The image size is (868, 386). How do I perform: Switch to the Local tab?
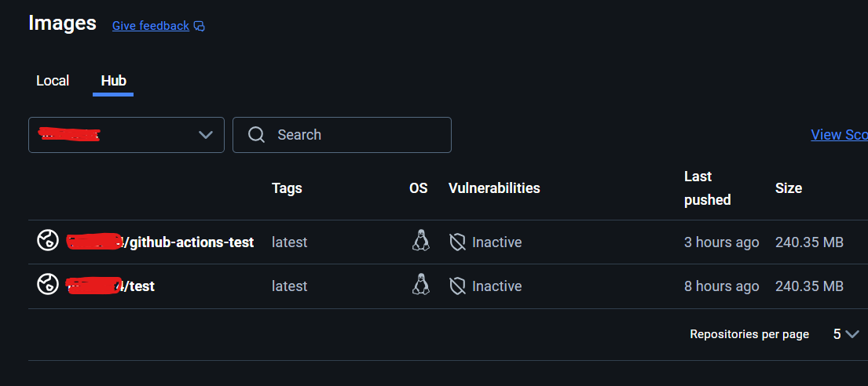click(53, 81)
